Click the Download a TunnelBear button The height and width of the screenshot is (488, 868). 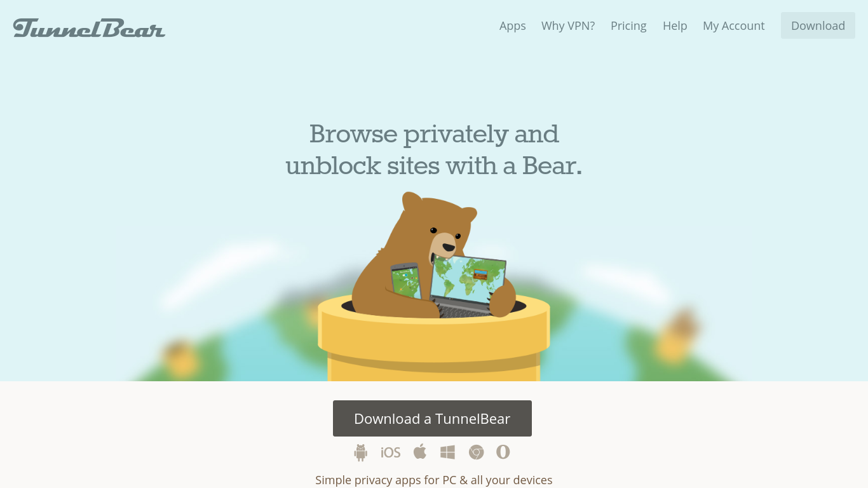click(432, 418)
